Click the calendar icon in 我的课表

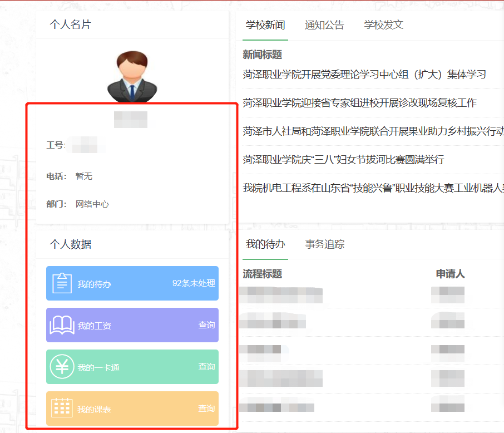tap(62, 409)
